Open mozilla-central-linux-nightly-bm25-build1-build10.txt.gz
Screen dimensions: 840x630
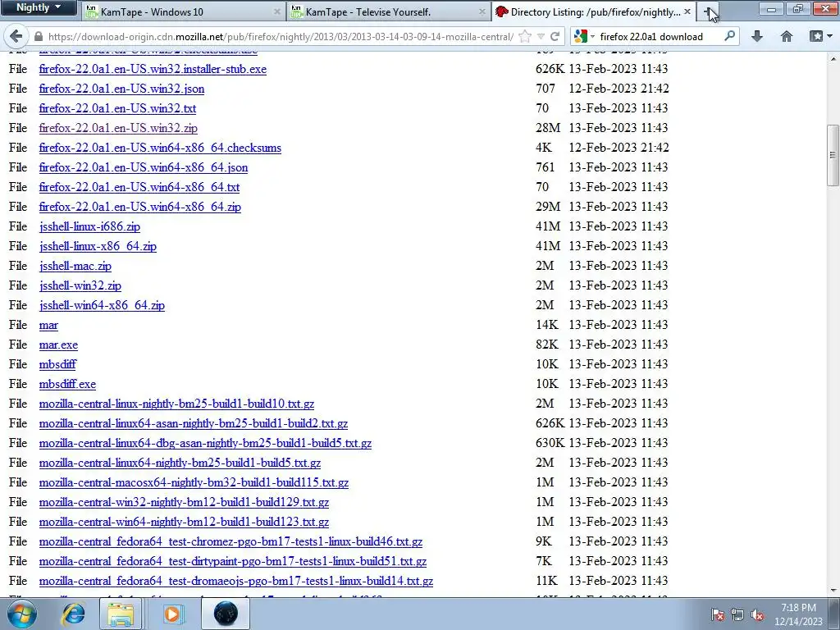click(x=177, y=404)
